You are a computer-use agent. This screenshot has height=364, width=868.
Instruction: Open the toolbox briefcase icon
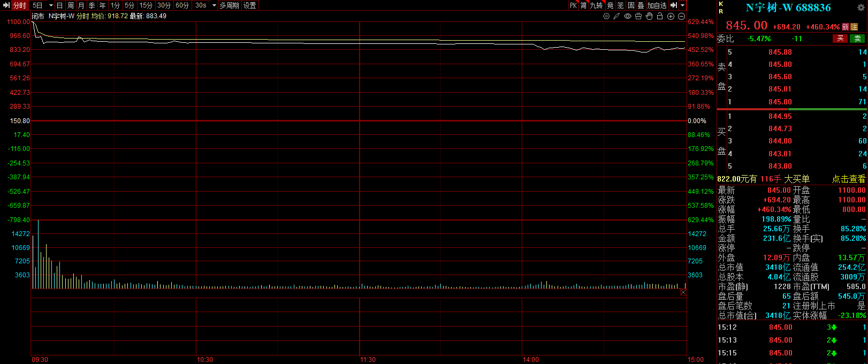click(638, 16)
